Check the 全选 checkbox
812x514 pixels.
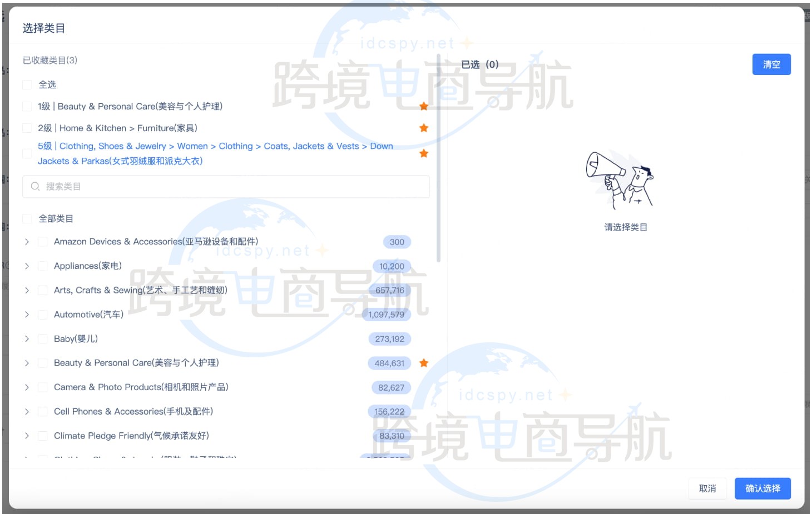tap(27, 85)
